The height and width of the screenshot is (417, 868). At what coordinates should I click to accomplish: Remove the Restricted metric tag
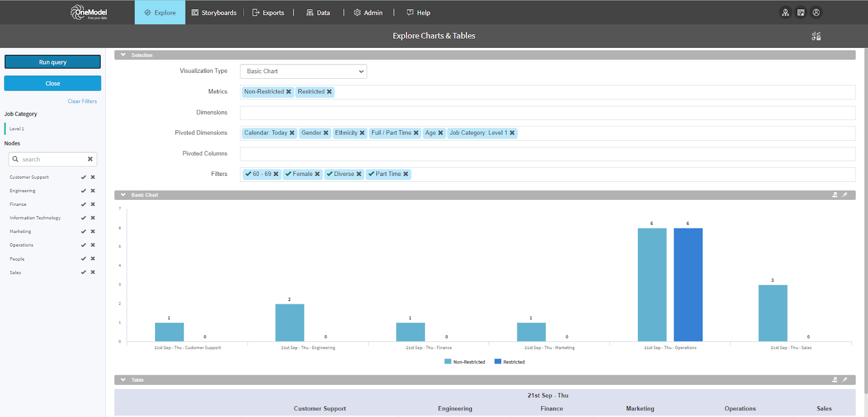329,92
